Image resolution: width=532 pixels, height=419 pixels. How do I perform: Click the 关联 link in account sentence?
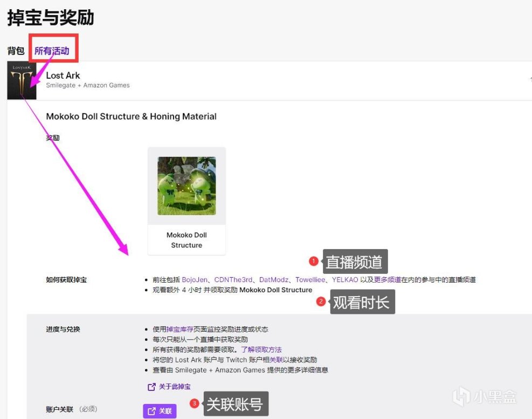[x=276, y=360]
